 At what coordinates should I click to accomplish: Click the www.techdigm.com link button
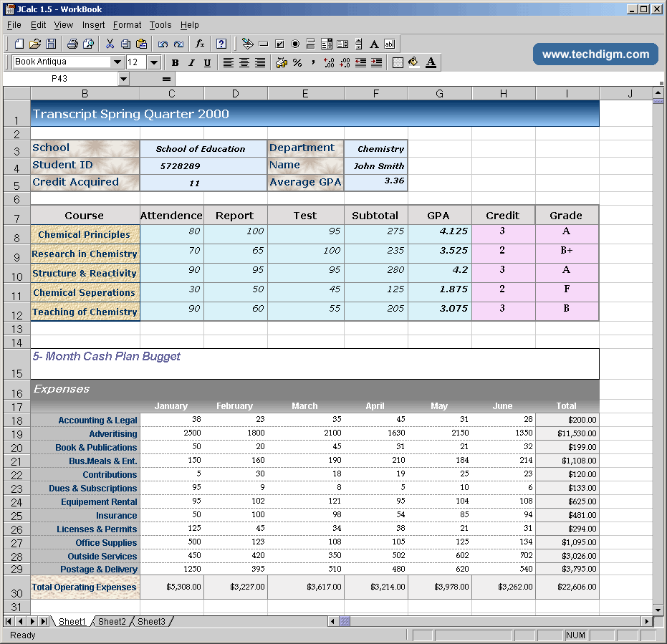tap(595, 54)
